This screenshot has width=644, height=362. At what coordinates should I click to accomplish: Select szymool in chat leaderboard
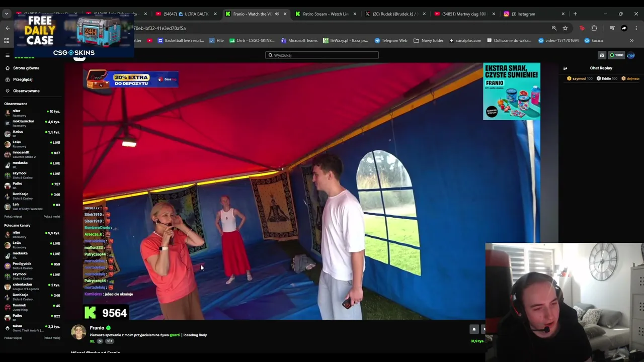coord(580,79)
